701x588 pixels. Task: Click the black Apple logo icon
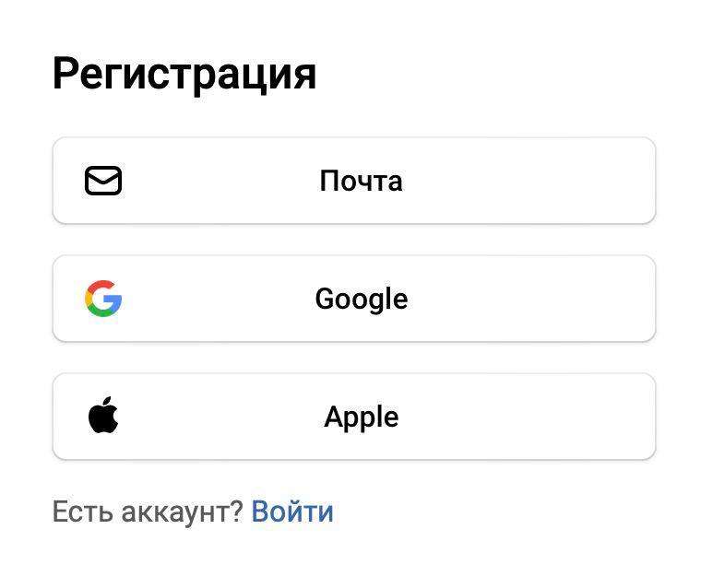coord(103,417)
